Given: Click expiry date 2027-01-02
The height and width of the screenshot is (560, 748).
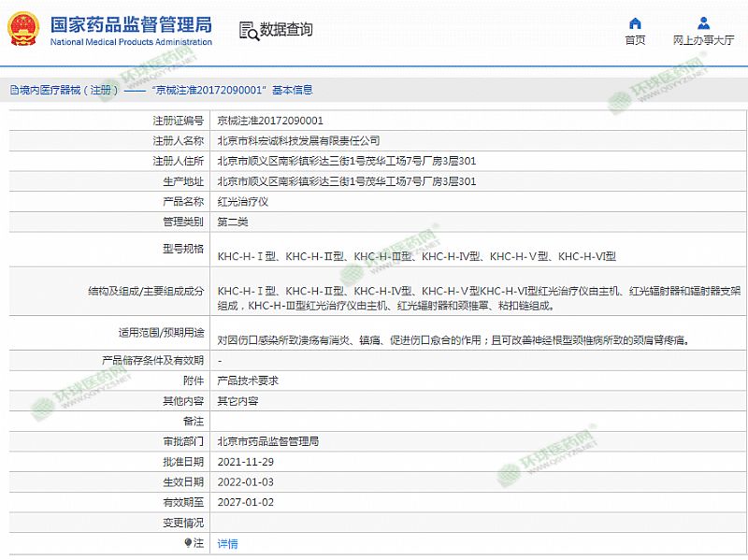Looking at the screenshot, I should (x=245, y=502).
